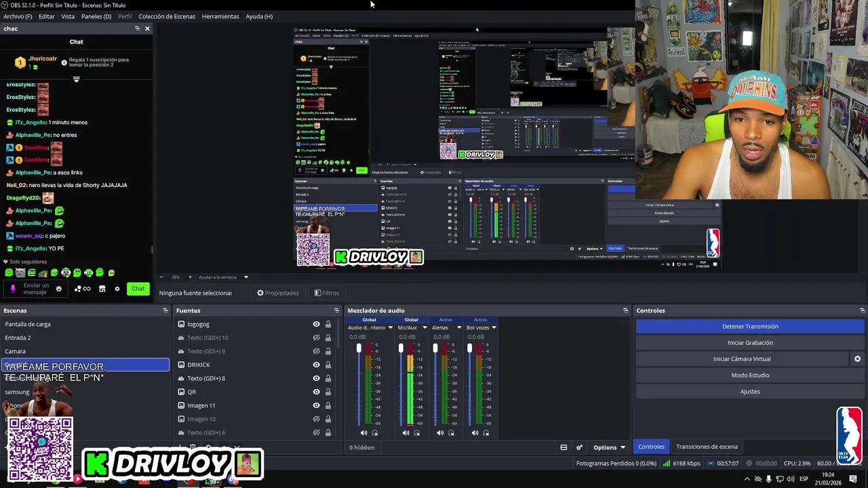Float the Fuentes dock panel
The image size is (868, 488).
click(x=337, y=310)
